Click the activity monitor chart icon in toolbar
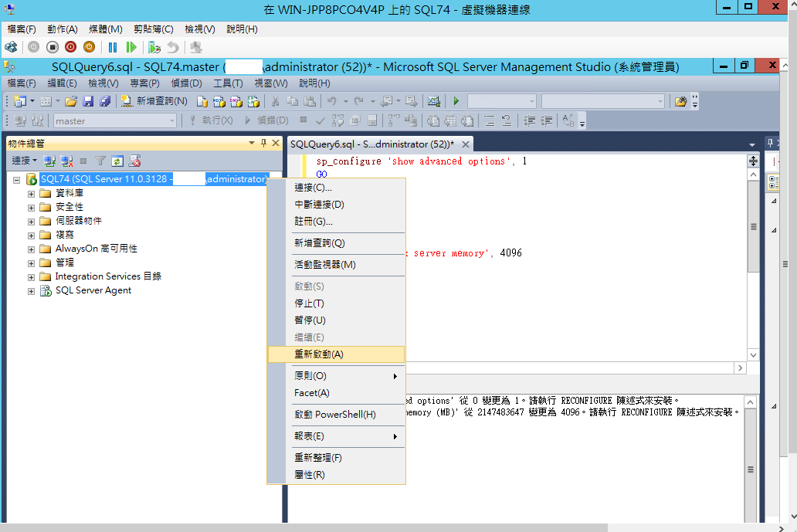The height and width of the screenshot is (532, 797). pos(433,102)
